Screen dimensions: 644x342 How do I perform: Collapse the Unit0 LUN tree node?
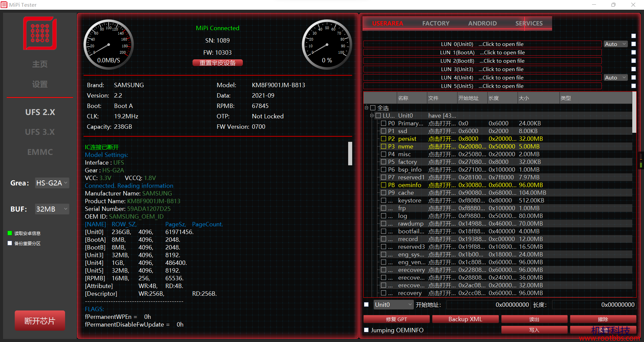372,115
